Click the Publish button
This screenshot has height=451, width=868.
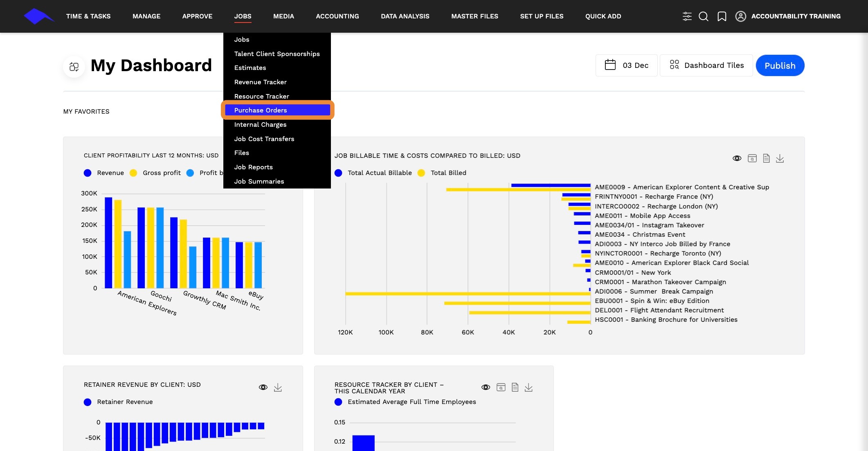[780, 65]
